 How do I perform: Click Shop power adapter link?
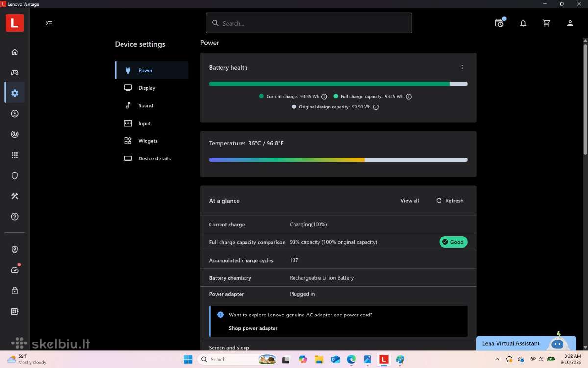253,328
